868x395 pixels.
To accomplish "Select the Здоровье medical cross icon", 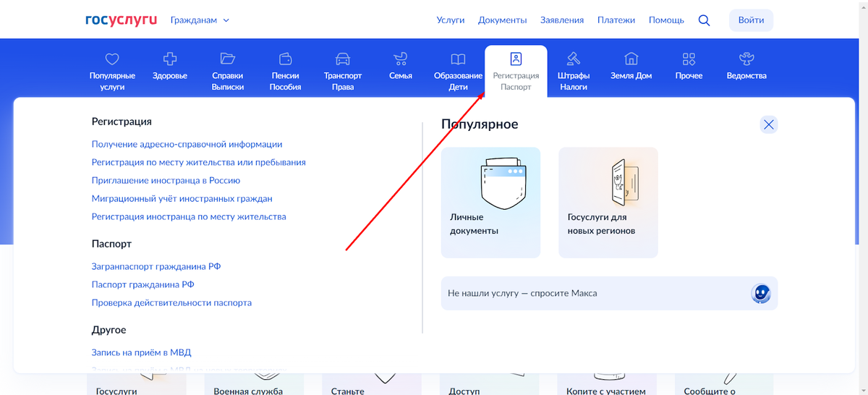I will tap(170, 59).
